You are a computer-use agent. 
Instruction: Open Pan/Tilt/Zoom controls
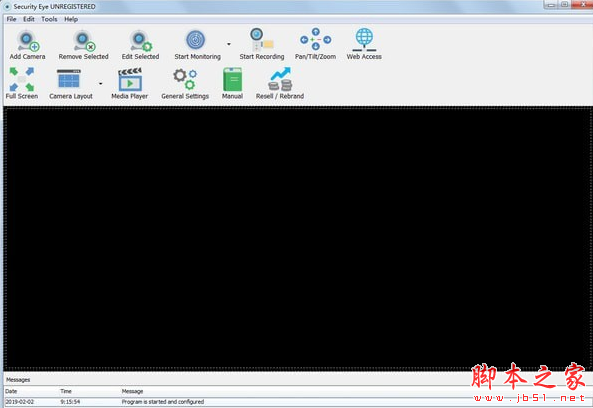(315, 45)
